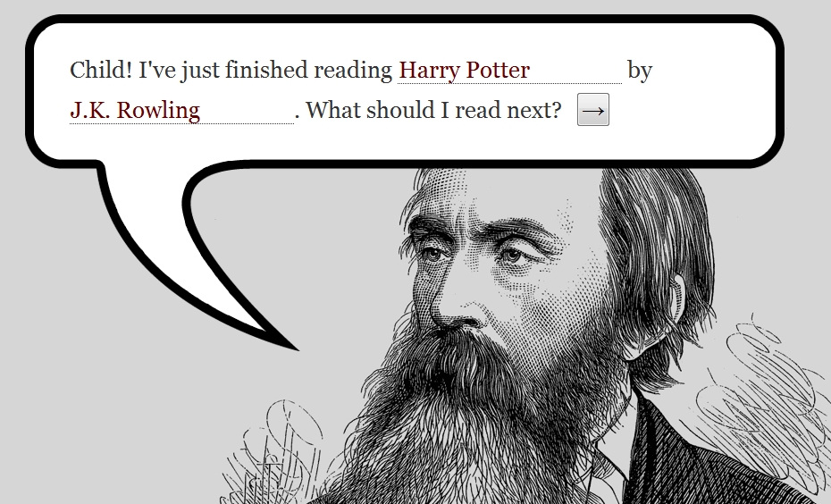Click the word 'by' after the title field
The height and width of the screenshot is (504, 831).
pos(640,71)
